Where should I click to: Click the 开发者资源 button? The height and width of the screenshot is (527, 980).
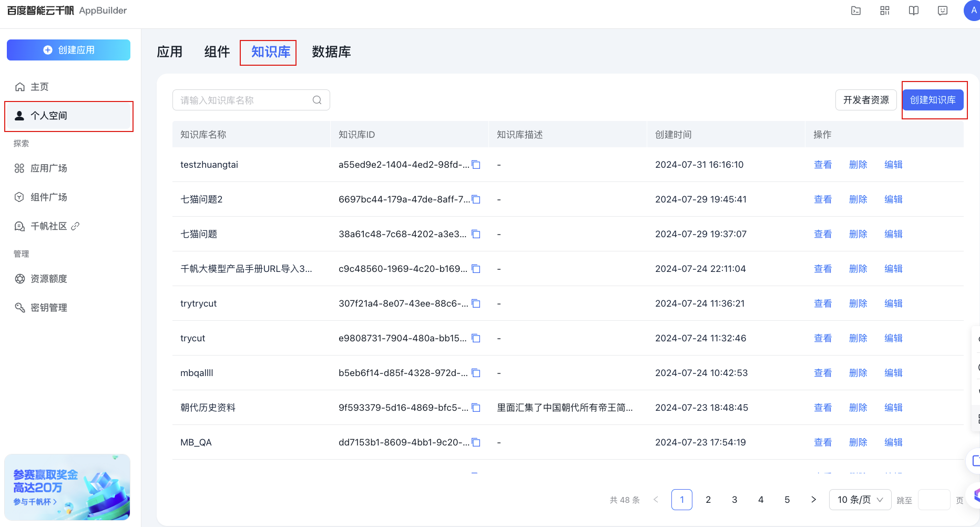866,100
